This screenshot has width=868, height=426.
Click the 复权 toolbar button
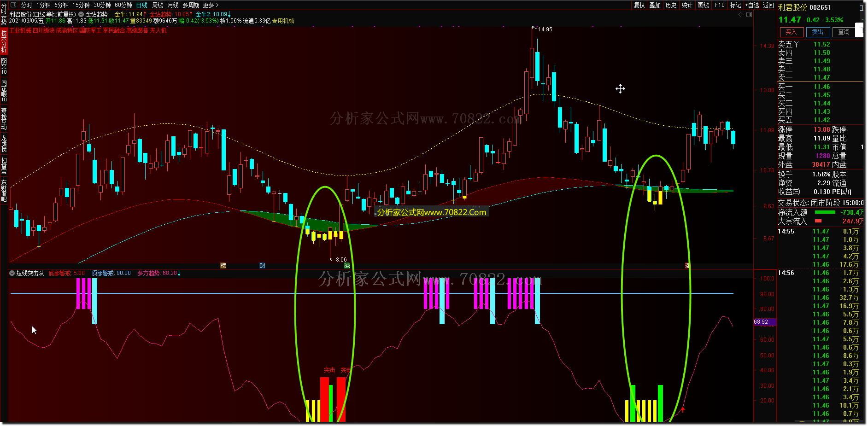639,5
